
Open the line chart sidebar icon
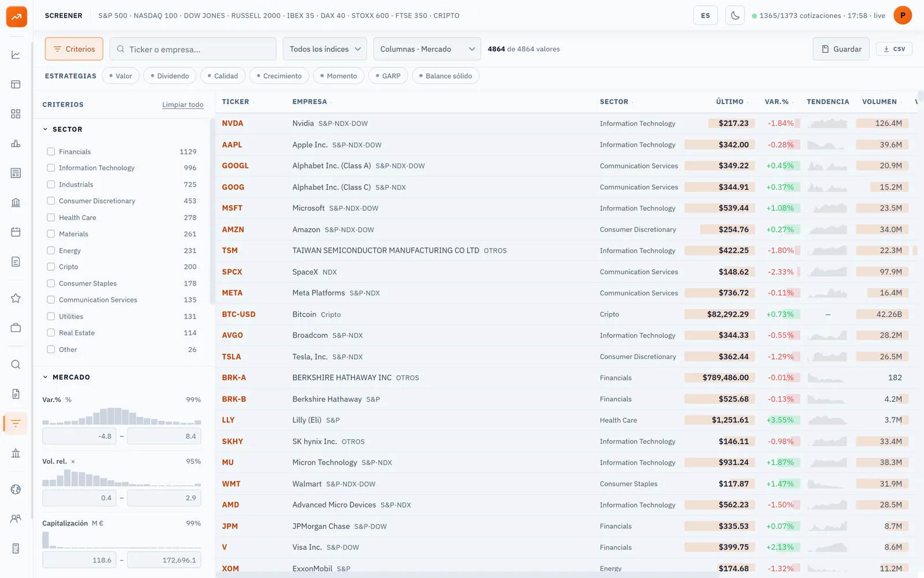pos(16,55)
